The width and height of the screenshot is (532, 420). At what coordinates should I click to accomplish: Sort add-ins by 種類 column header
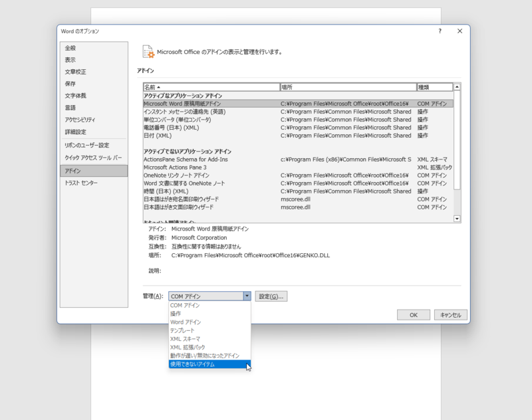click(435, 87)
